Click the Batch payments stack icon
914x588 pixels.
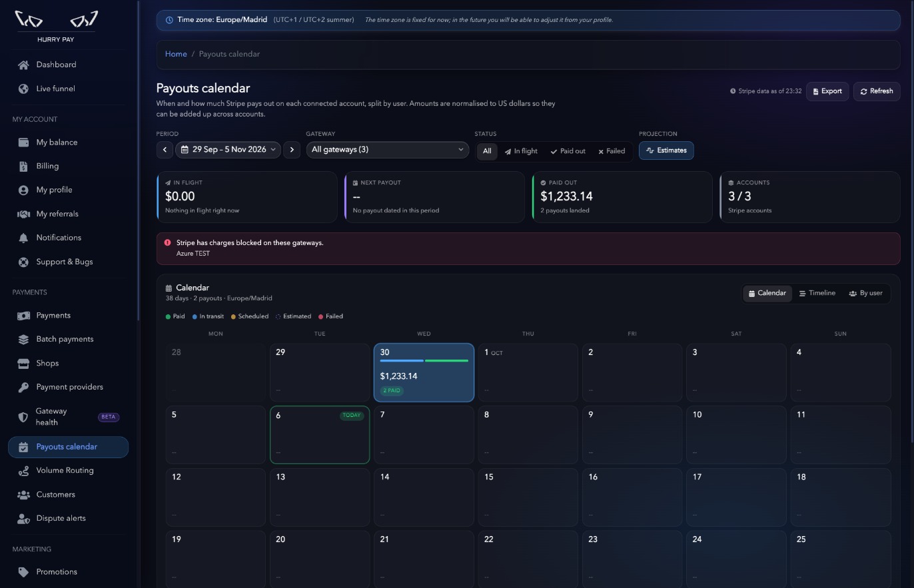pos(23,340)
